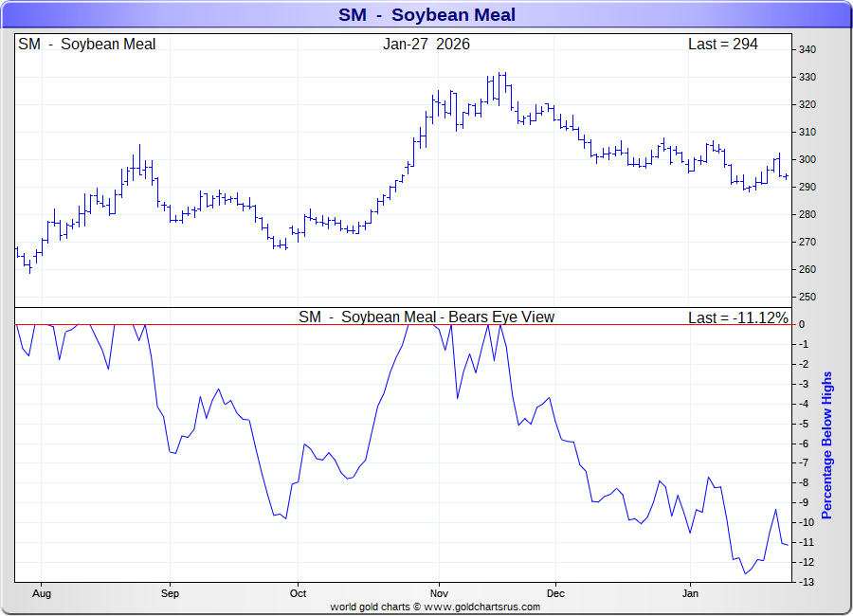
Task: Click the 'Percentage Below Highs' axis title
Action: [826, 445]
